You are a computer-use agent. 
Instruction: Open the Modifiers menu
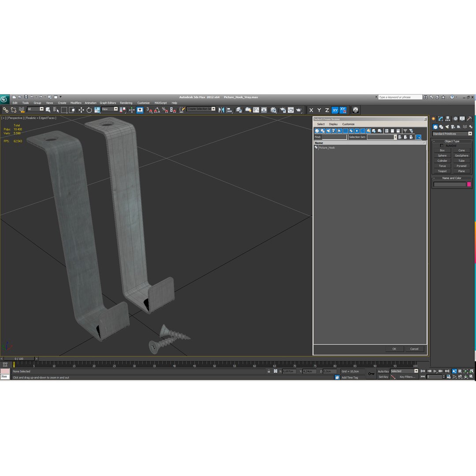76,103
